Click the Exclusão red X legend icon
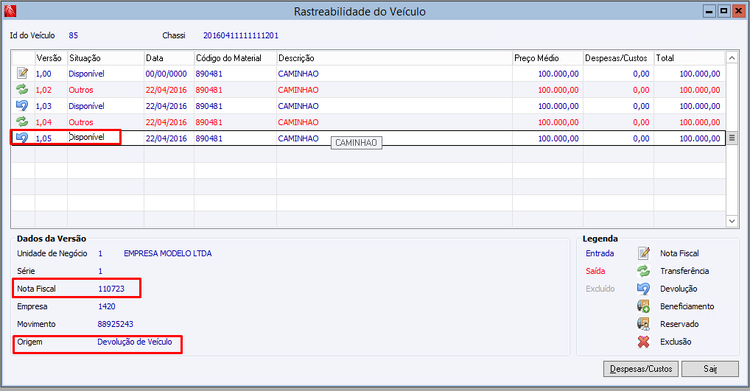The height and width of the screenshot is (391, 750). click(x=644, y=342)
